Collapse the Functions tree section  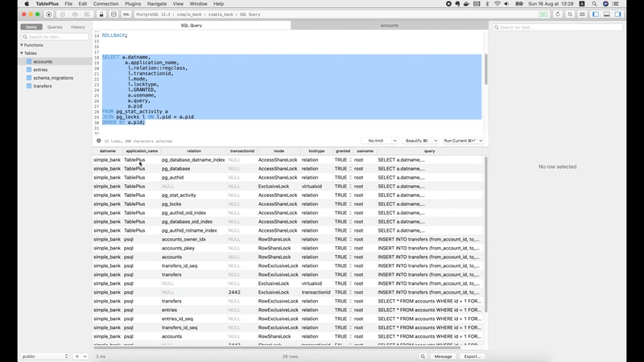22,45
